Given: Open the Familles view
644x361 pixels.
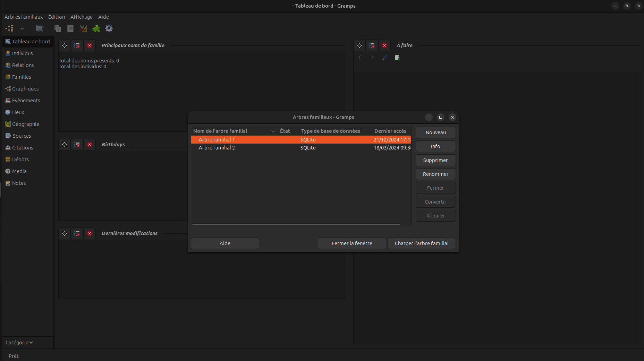Looking at the screenshot, I should point(28,77).
